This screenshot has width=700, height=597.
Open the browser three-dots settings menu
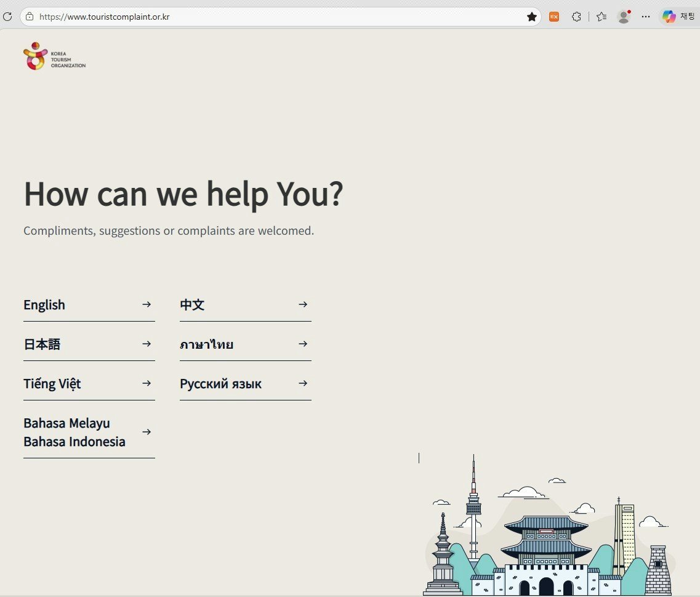[646, 17]
